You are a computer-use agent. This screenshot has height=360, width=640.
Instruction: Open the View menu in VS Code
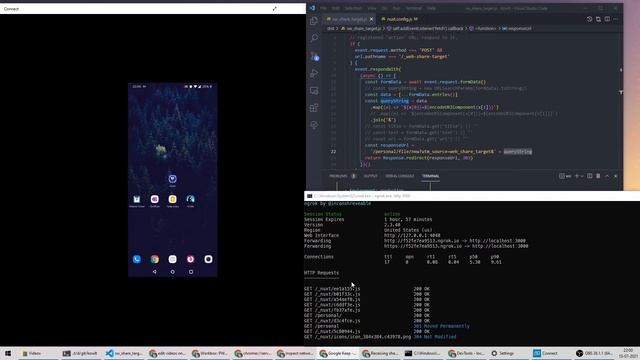point(372,8)
